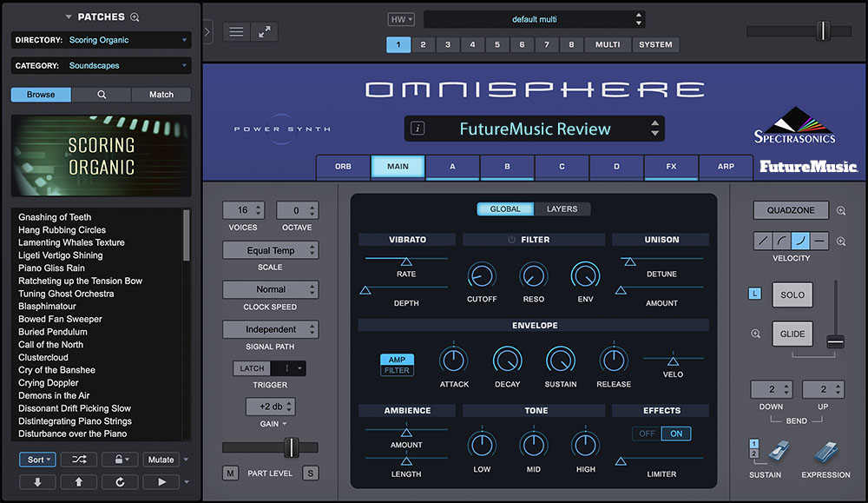
Task: Click the GLIDE button
Action: 792,334
